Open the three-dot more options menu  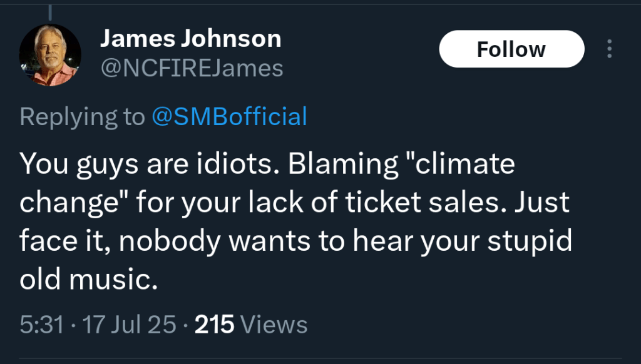[x=610, y=49]
